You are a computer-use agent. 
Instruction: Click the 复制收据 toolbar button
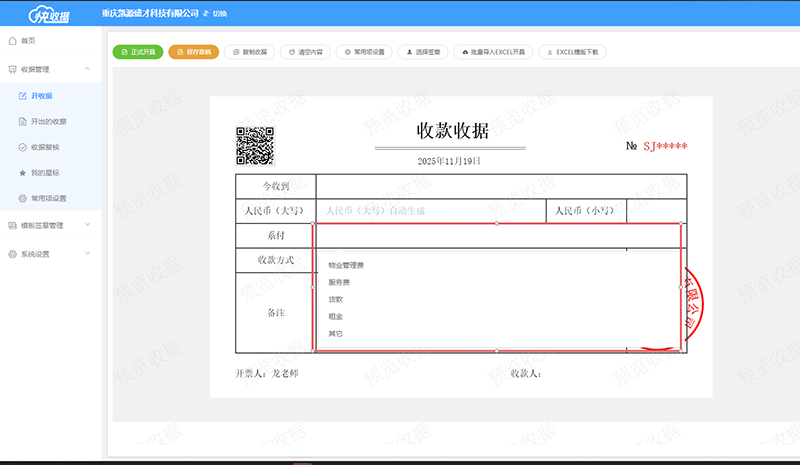coord(249,51)
